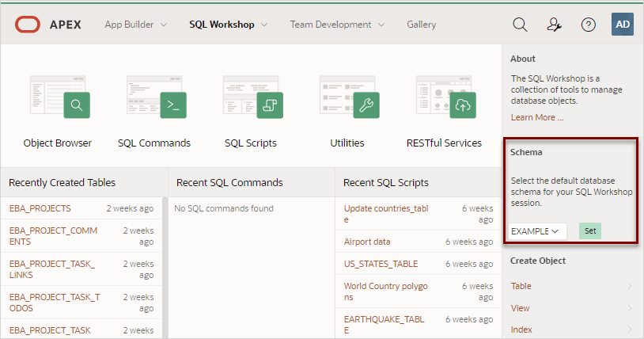
Task: Open the EXAMPLE schema dropdown
Action: pos(537,231)
